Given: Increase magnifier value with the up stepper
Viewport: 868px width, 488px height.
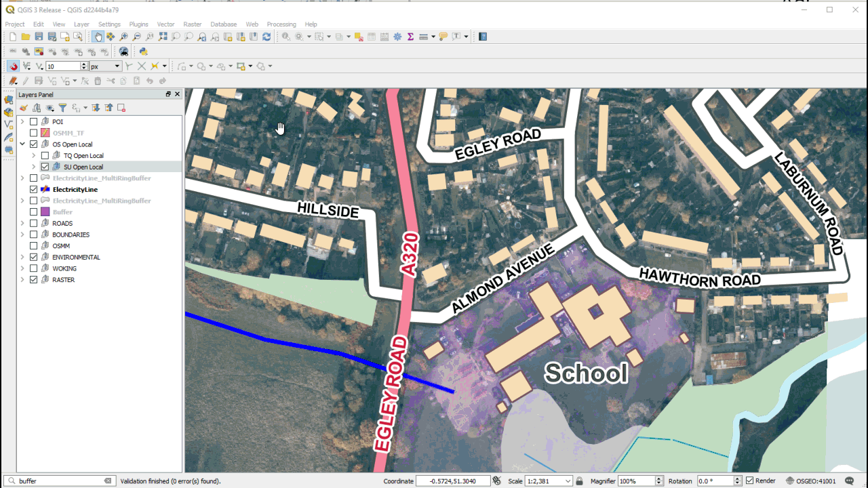Looking at the screenshot, I should pos(658,479).
